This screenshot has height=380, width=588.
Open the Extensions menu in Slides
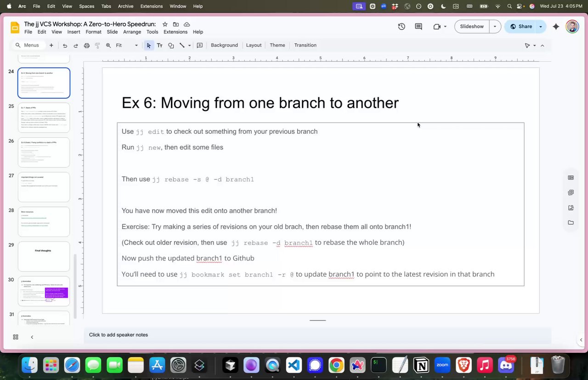click(x=175, y=32)
